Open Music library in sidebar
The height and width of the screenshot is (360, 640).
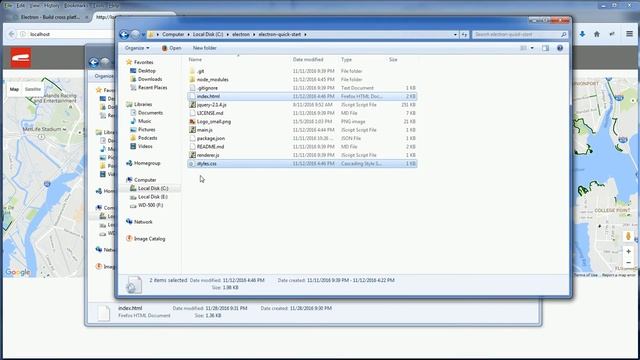click(144, 121)
